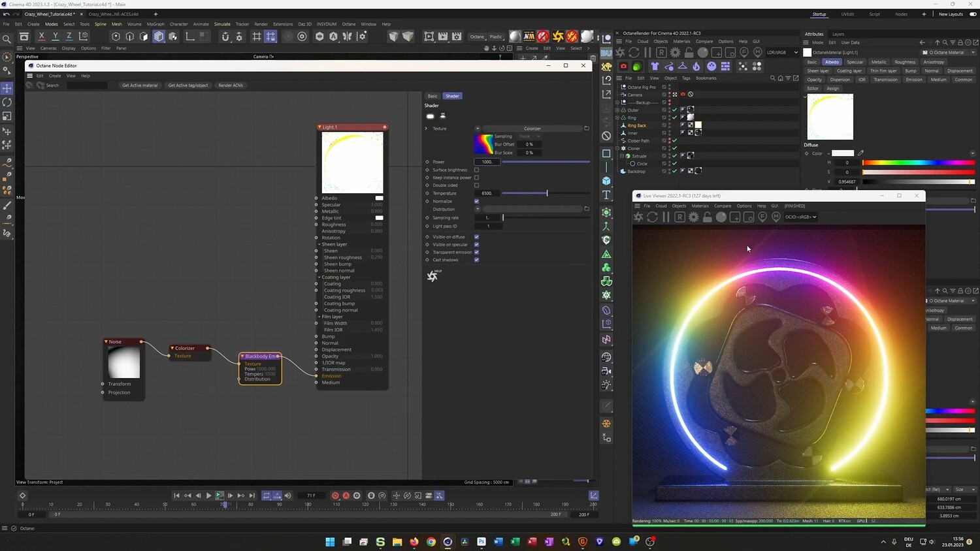
Task: Open the Octane Material type dropdown
Action: 949,52
